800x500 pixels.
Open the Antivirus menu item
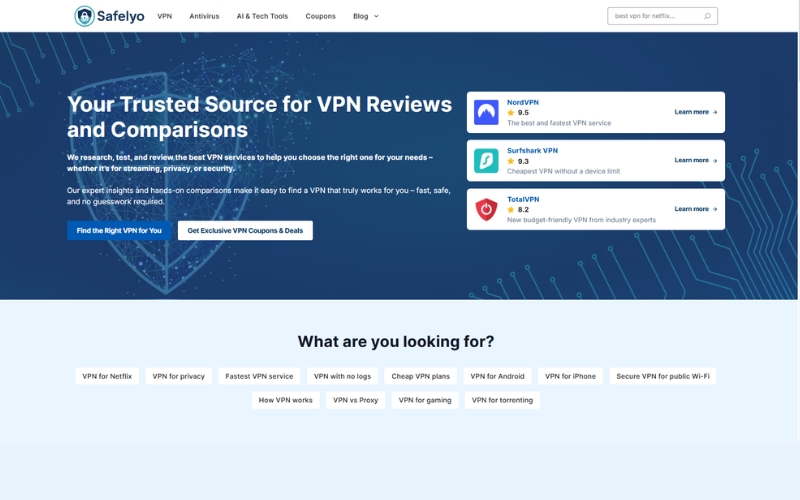tap(204, 16)
